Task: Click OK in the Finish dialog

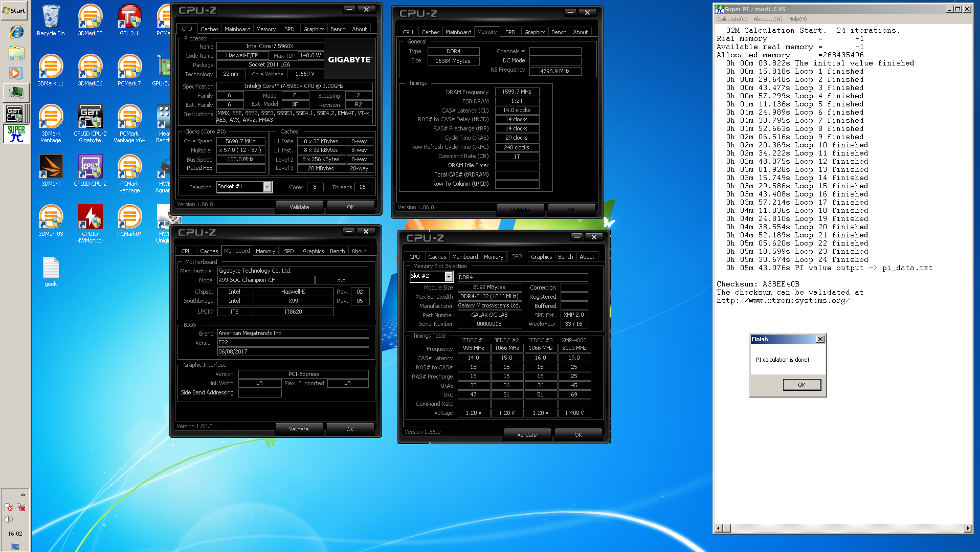Action: click(x=801, y=385)
